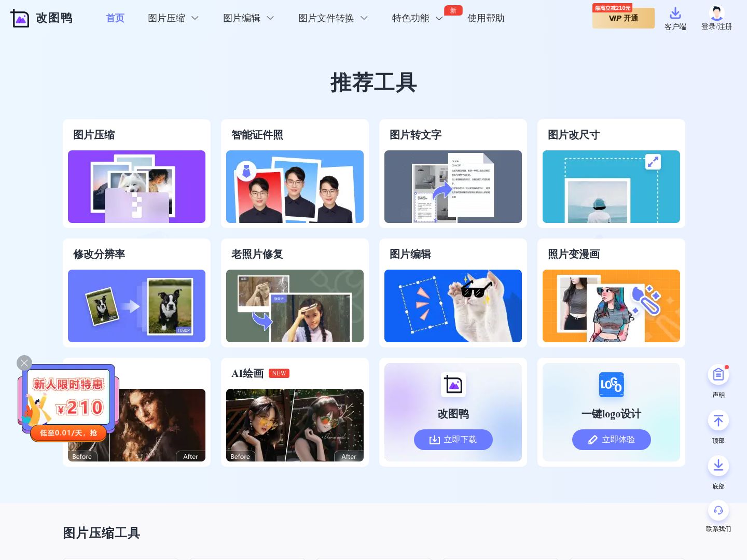Open the 图片编辑 cat thumbnail
This screenshot has width=747, height=560.
453,306
